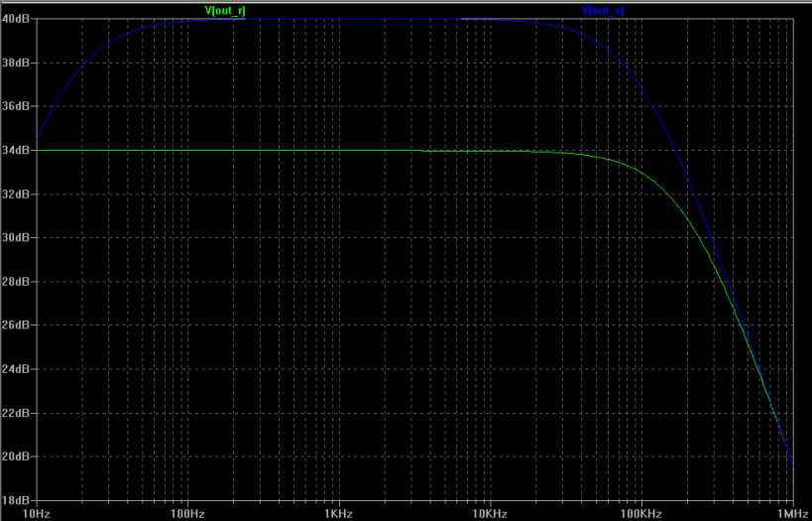Click the 24dB vertical axis label

pyautogui.click(x=16, y=369)
